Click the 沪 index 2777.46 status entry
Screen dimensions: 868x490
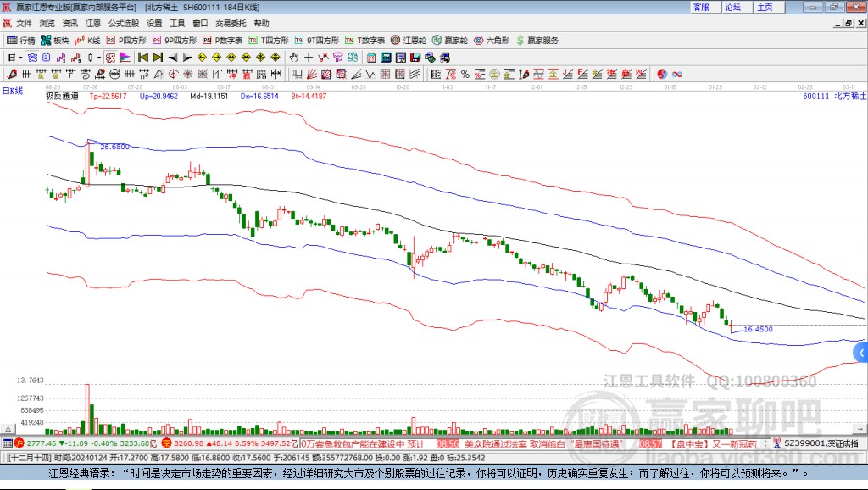(86, 443)
